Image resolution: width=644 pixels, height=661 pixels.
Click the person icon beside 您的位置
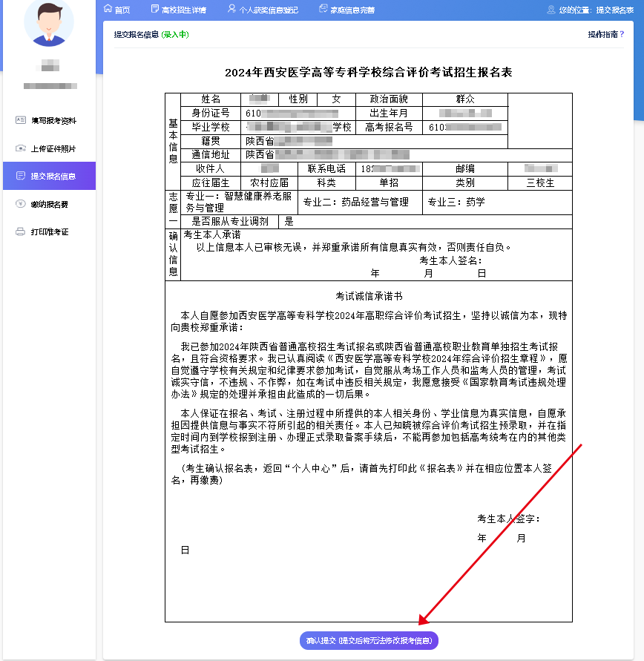pos(551,10)
